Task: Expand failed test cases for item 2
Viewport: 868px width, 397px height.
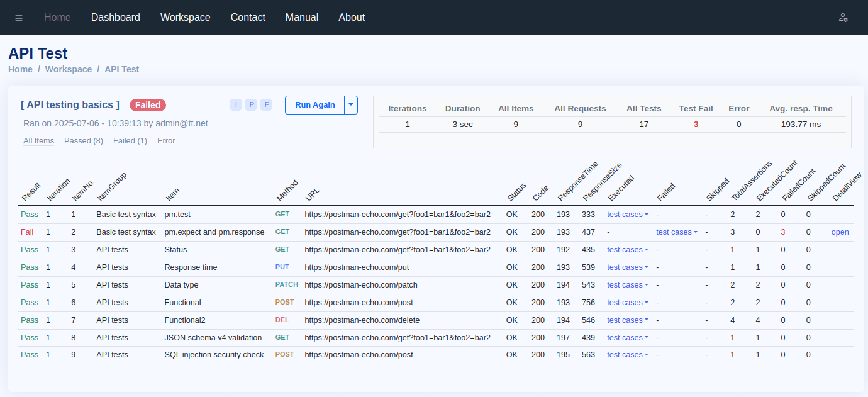Action: [x=676, y=232]
